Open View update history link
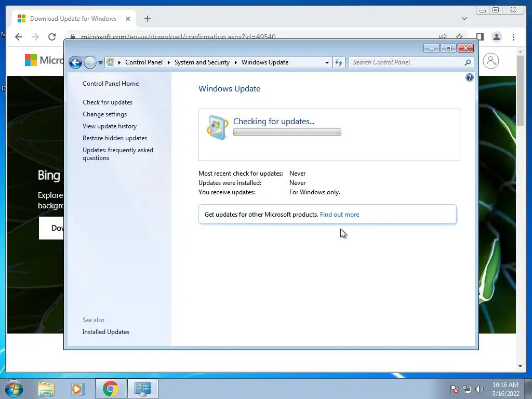Viewport: 532px width, 399px height. (110, 126)
